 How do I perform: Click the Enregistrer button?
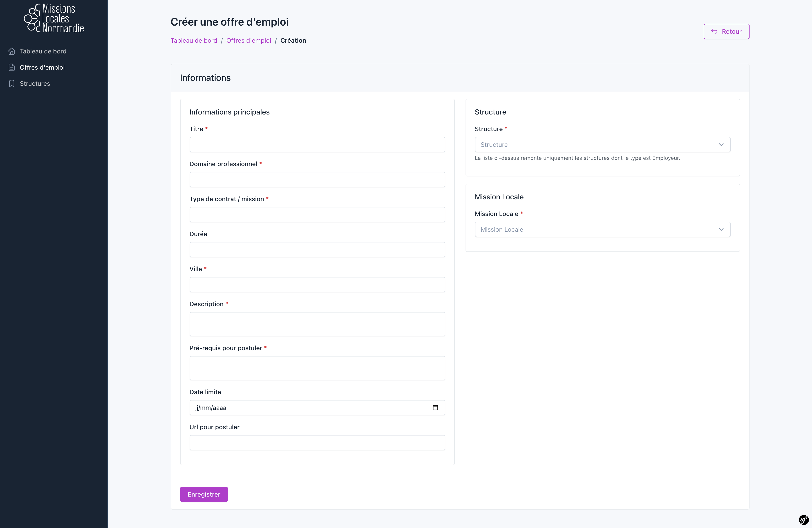tap(204, 494)
